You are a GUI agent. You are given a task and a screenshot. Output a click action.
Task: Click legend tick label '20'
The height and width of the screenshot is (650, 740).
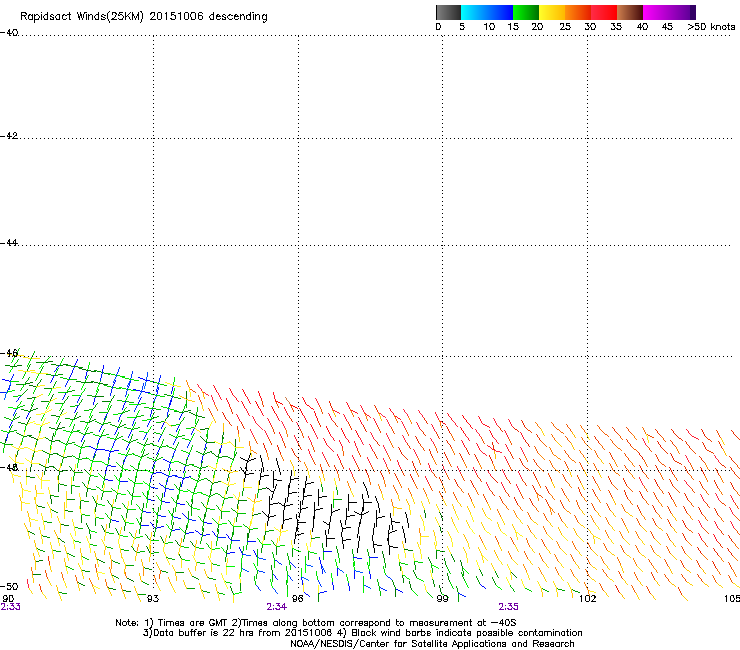(537, 27)
